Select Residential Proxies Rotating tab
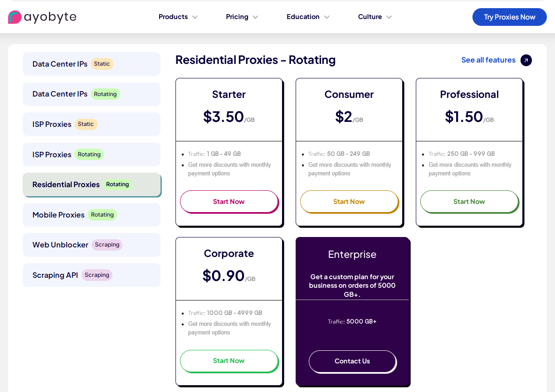This screenshot has height=392, width=555. click(92, 184)
